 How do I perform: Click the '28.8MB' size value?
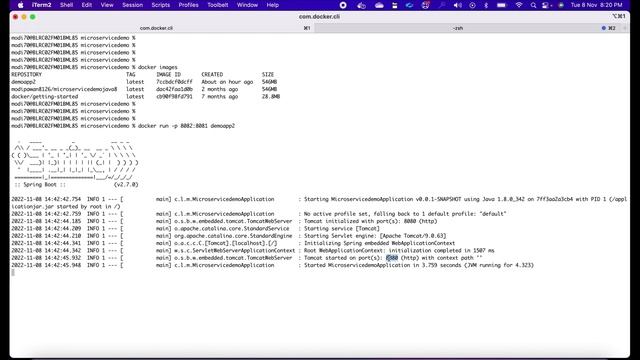[x=271, y=96]
